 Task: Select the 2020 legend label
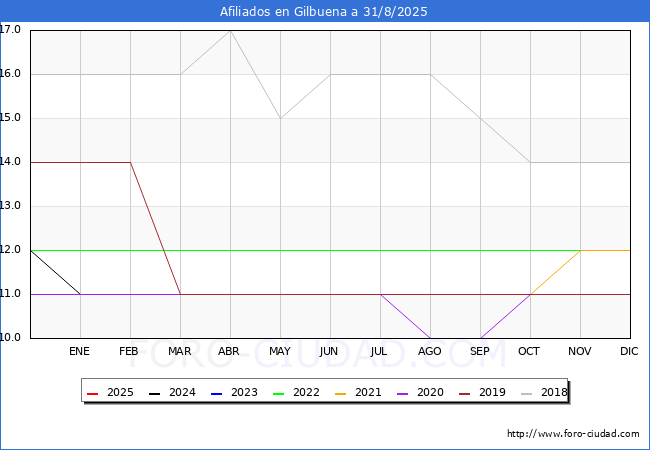click(x=430, y=392)
